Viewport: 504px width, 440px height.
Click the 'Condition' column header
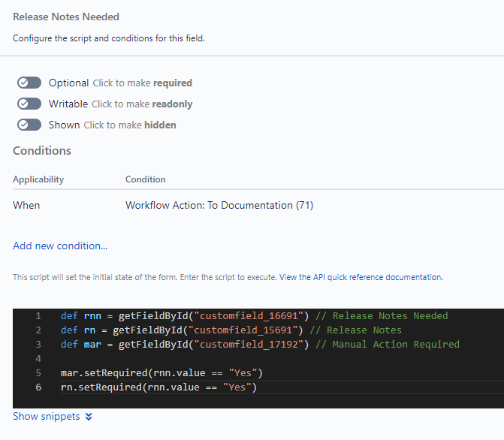[x=145, y=179]
